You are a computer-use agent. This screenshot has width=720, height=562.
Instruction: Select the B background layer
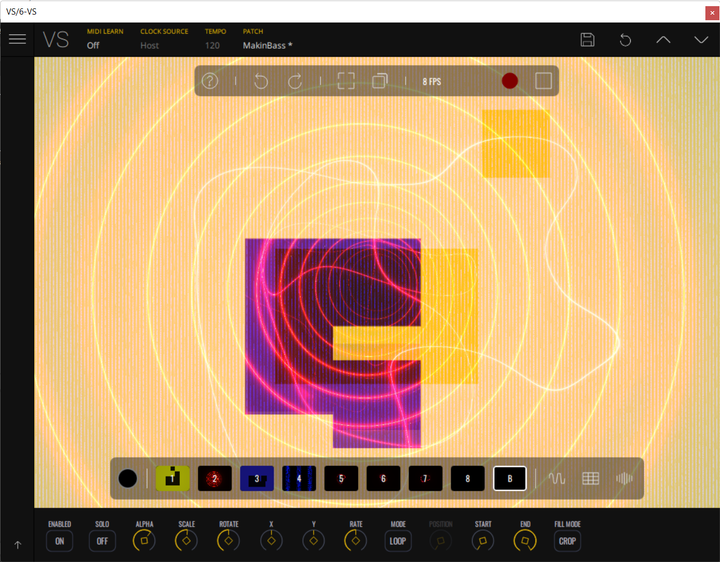[x=510, y=478]
